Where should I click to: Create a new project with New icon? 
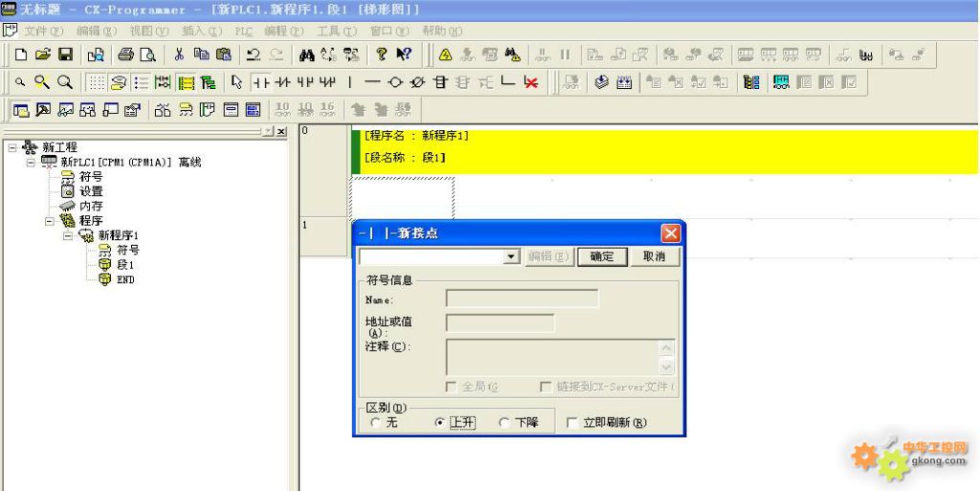(21, 55)
